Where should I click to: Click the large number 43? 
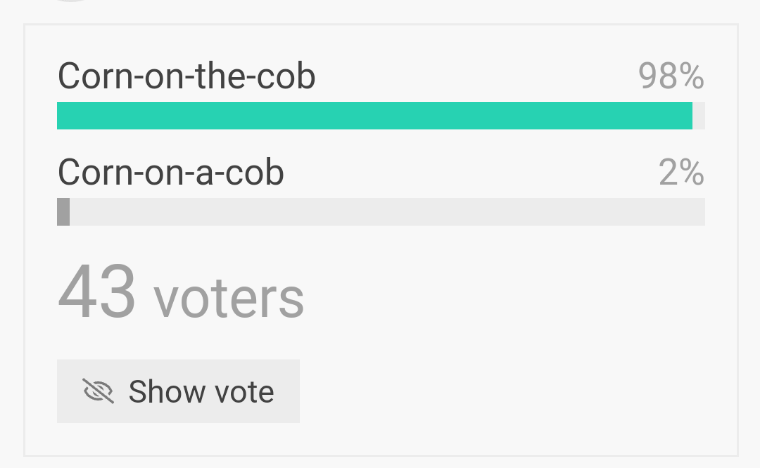(x=97, y=294)
